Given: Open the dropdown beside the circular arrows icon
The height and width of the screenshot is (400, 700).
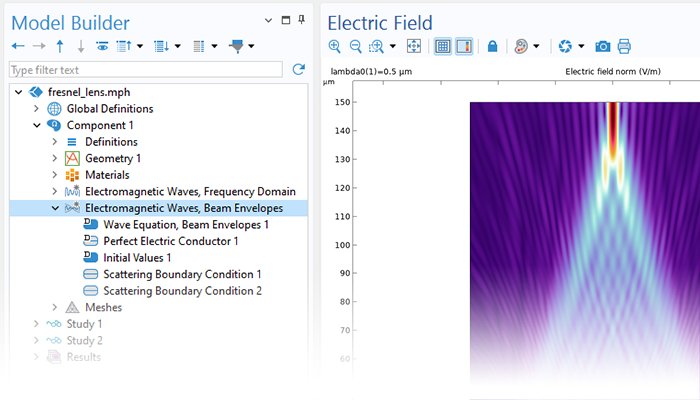Looking at the screenshot, I should click(581, 46).
